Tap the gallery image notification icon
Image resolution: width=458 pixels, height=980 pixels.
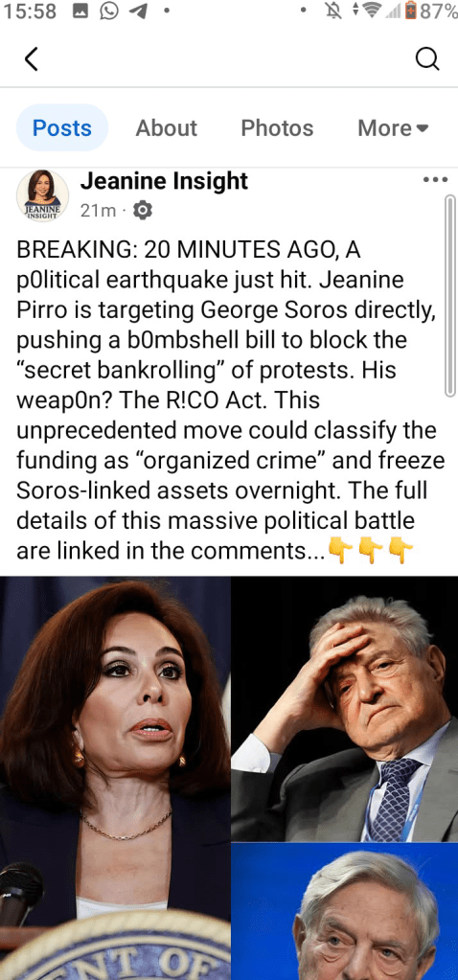pos(80,12)
